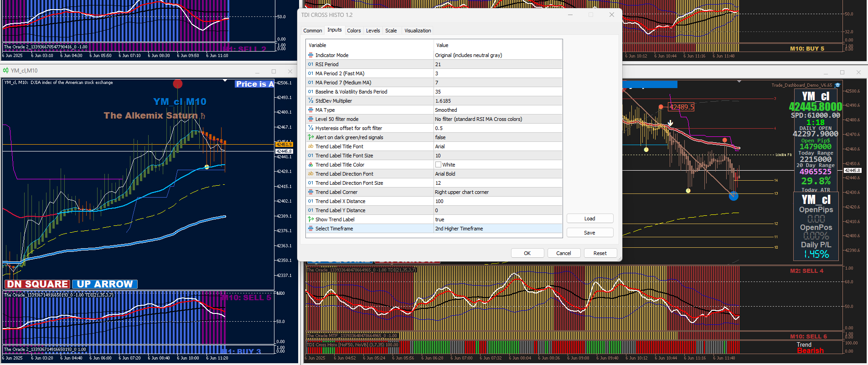
Task: Click the YM_cl,M10 chart window icon
Action: click(x=6, y=71)
